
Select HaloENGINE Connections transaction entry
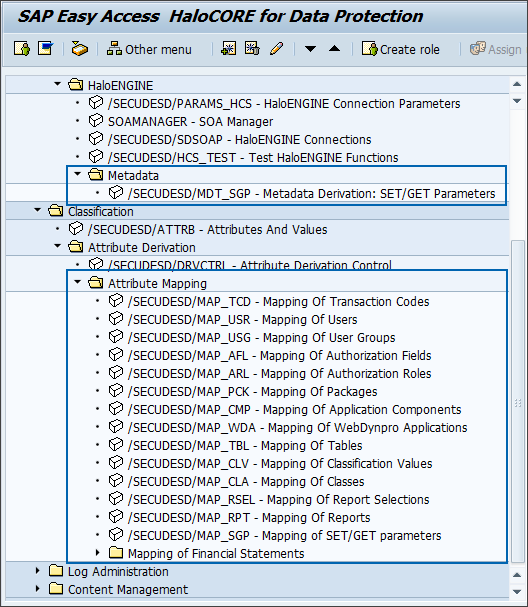240,139
